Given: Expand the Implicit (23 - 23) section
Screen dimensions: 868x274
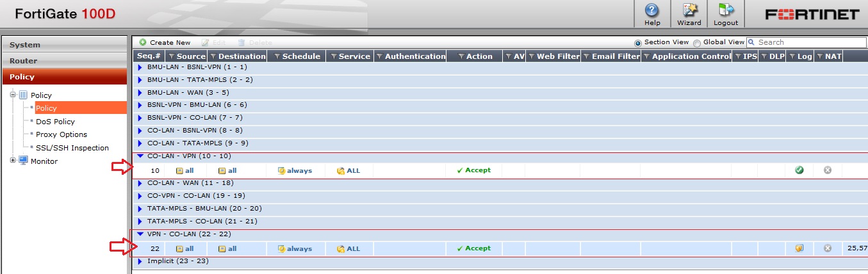Looking at the screenshot, I should [x=140, y=261].
